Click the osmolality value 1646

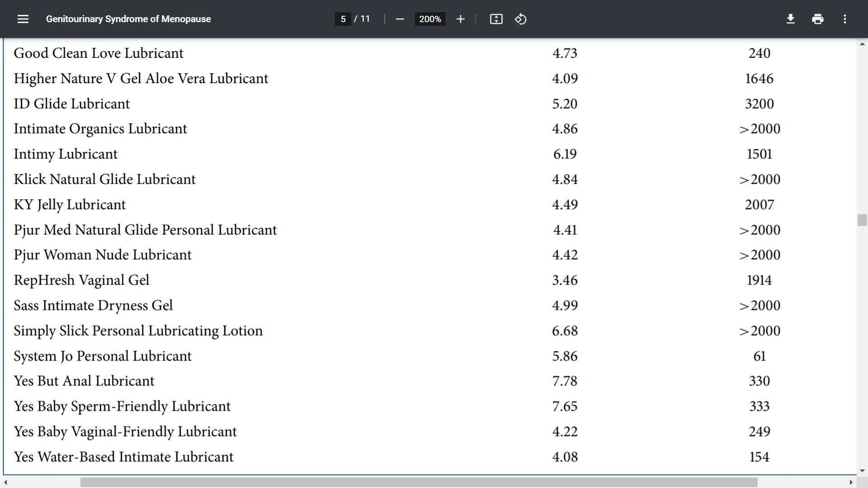click(759, 79)
